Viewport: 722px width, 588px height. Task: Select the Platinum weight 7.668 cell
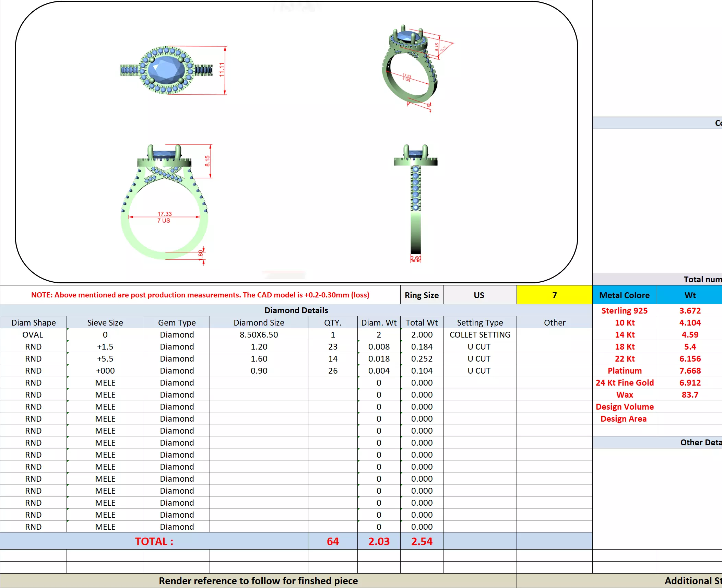pos(690,371)
